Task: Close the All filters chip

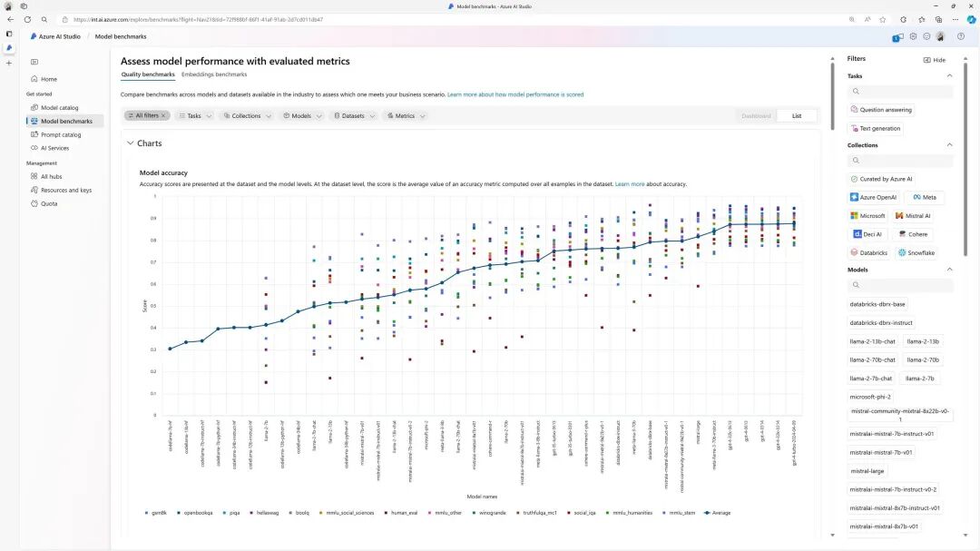Action: click(163, 115)
